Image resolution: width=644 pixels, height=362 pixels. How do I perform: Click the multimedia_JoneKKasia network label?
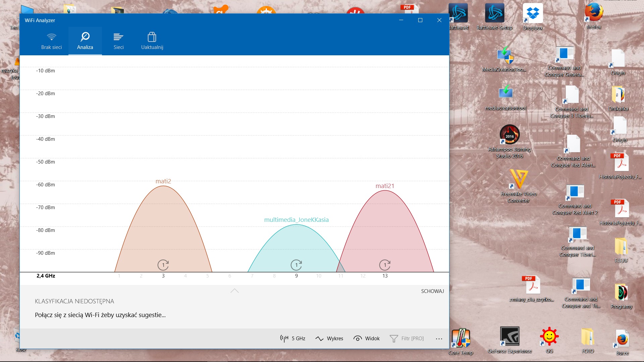click(x=296, y=220)
